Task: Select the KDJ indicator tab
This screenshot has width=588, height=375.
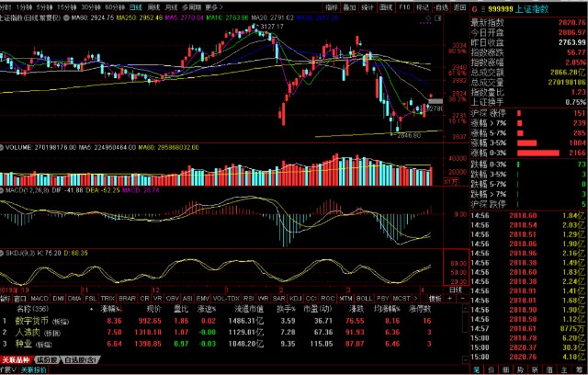Action: [296, 299]
